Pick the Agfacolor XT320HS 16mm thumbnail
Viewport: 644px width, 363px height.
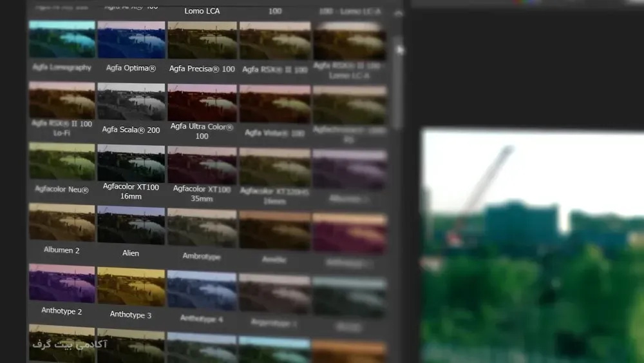tap(275, 168)
